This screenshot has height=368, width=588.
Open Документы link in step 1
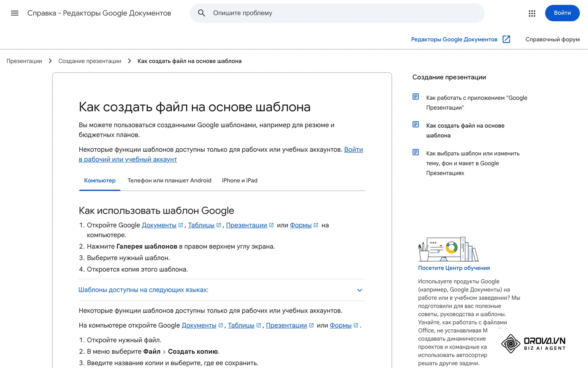[x=159, y=225]
